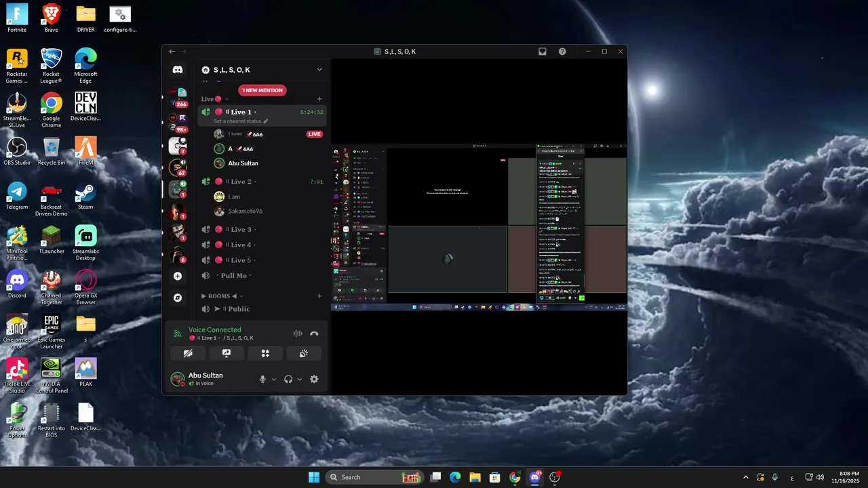Open the Live 1 voice channel
The height and width of the screenshot is (488, 868).
point(262,112)
